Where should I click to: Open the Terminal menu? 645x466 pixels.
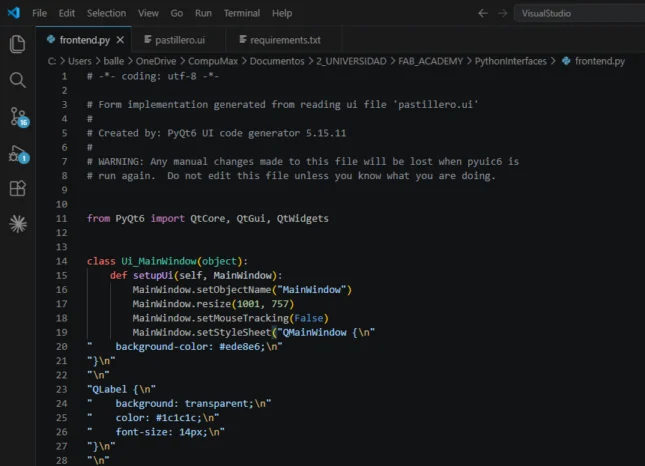[242, 13]
